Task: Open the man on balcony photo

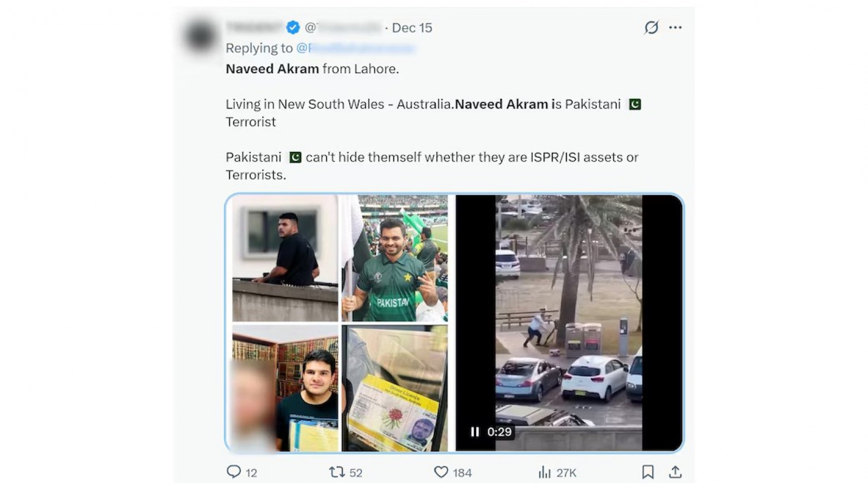Action: click(x=285, y=258)
